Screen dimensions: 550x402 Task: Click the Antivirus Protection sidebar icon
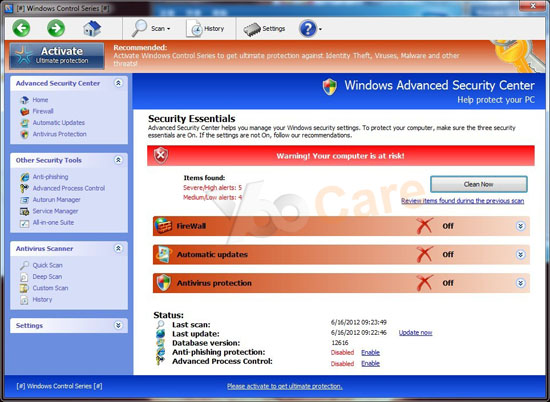pos(24,134)
